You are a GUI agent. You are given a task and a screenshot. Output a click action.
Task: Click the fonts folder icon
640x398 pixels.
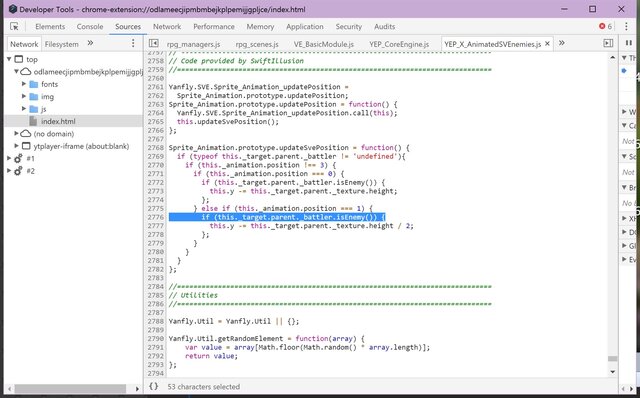tap(34, 84)
